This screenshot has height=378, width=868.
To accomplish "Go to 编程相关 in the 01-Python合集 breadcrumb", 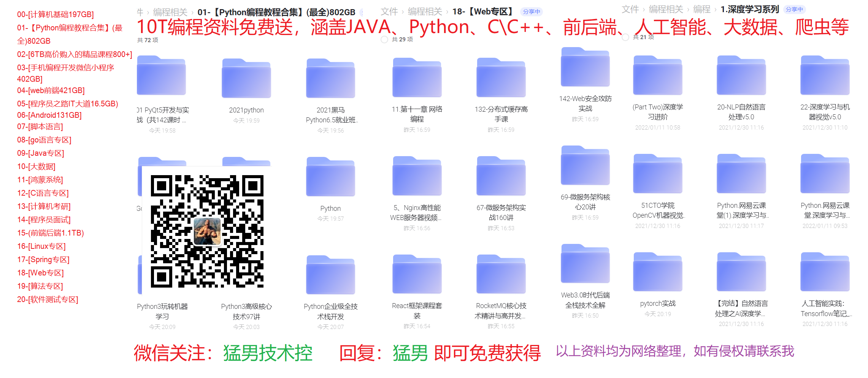I will pos(170,12).
